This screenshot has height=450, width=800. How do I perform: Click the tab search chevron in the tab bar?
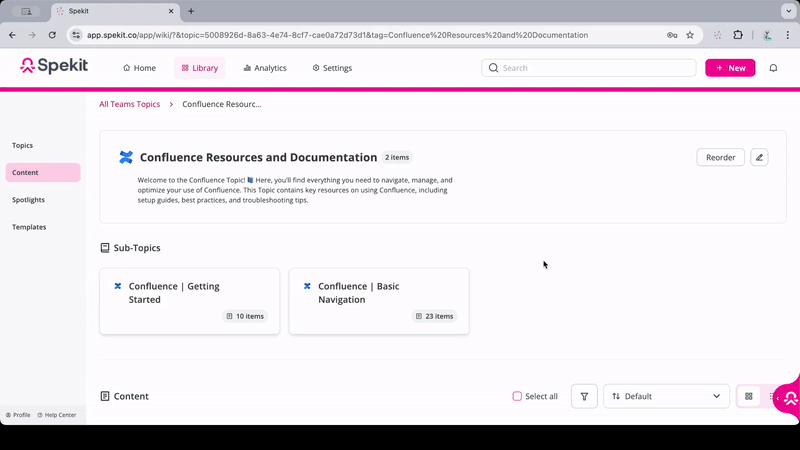tap(789, 11)
